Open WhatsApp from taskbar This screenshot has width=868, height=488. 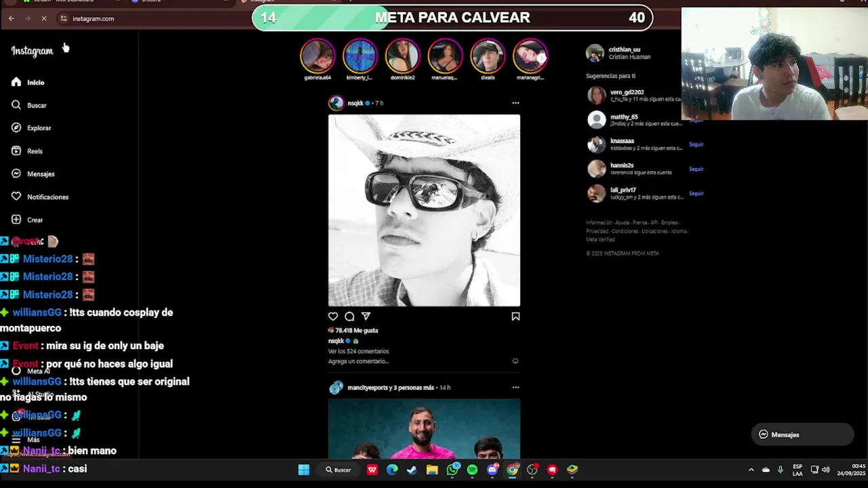452,470
